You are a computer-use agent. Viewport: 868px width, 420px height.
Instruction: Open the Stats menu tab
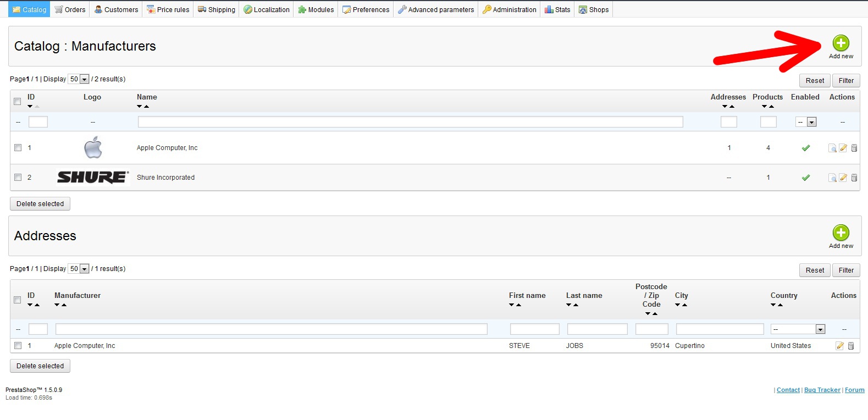coord(557,9)
